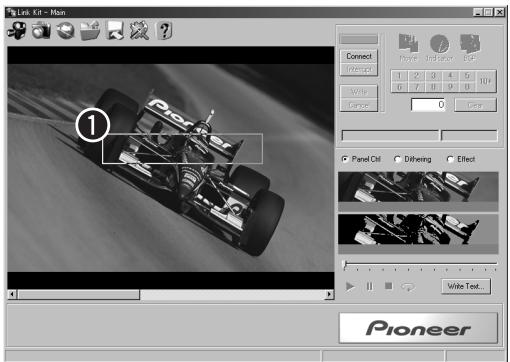Screen dimensions: 510x362
Task: Open the Write Text... dialog button
Action: [466, 286]
